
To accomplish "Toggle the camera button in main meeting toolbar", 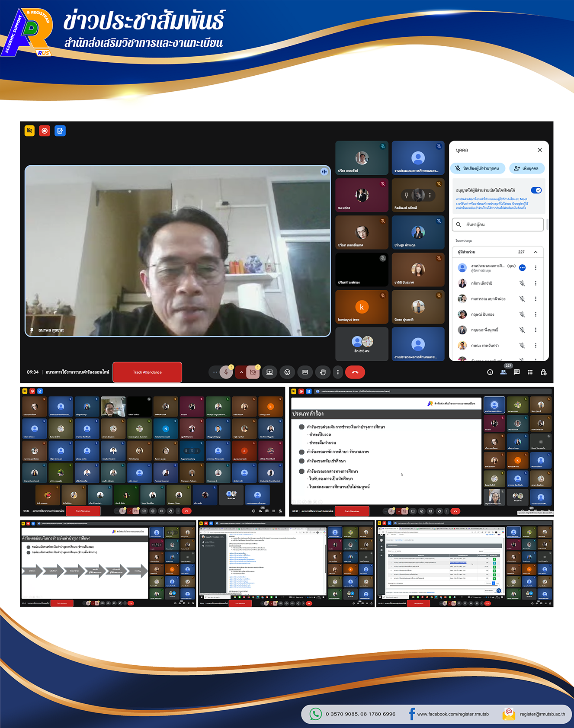I will (253, 372).
